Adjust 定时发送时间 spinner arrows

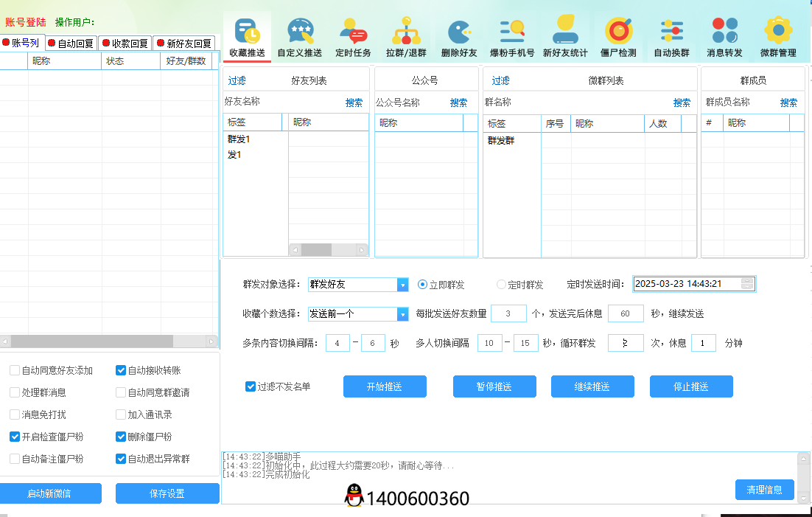747,284
